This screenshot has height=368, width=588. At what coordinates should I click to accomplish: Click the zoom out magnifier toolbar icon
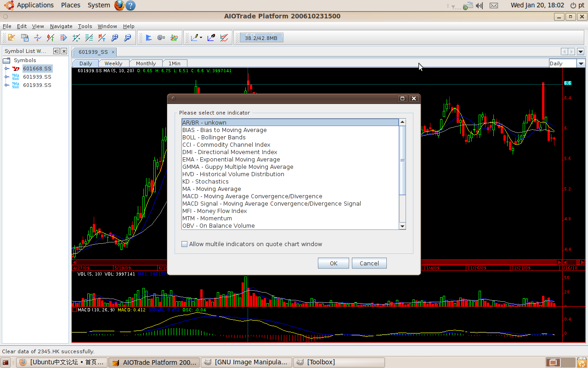pos(128,38)
